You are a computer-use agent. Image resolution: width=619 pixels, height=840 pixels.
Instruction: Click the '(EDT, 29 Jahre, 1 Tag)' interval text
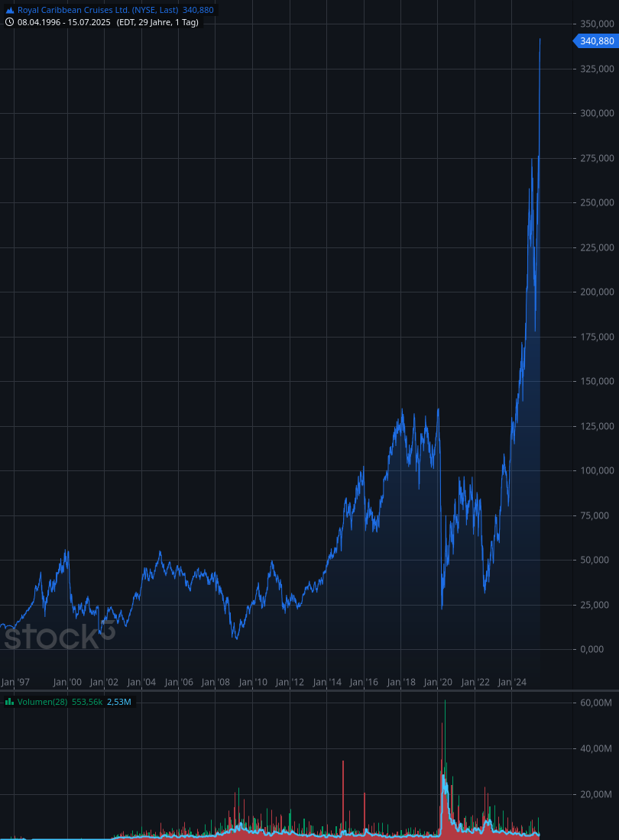pyautogui.click(x=157, y=22)
